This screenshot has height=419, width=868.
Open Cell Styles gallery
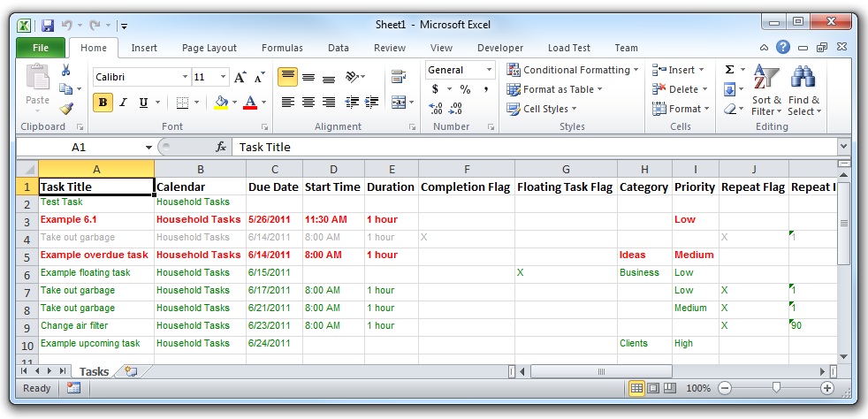tap(543, 109)
